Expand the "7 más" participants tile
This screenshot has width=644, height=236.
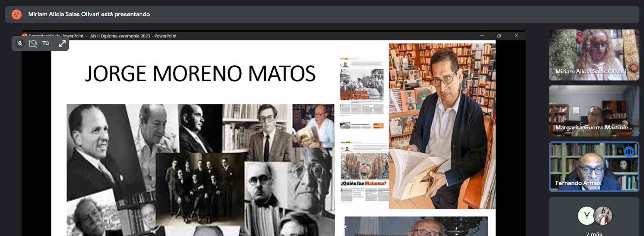(594, 234)
